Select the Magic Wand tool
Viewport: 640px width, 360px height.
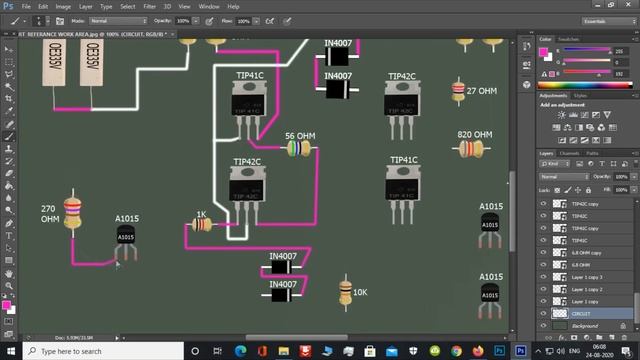pos(9,87)
